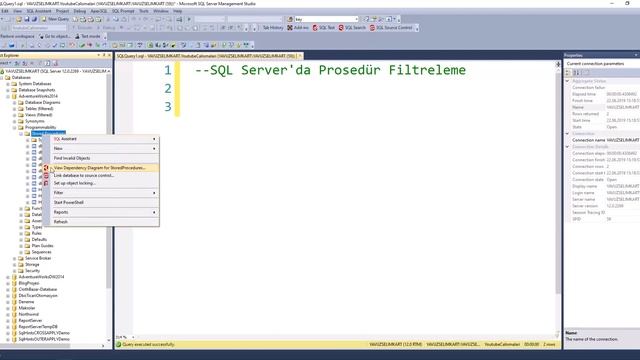Select the Makrolar database
Image resolution: width=640 pixels, height=360 pixels.
(27, 308)
